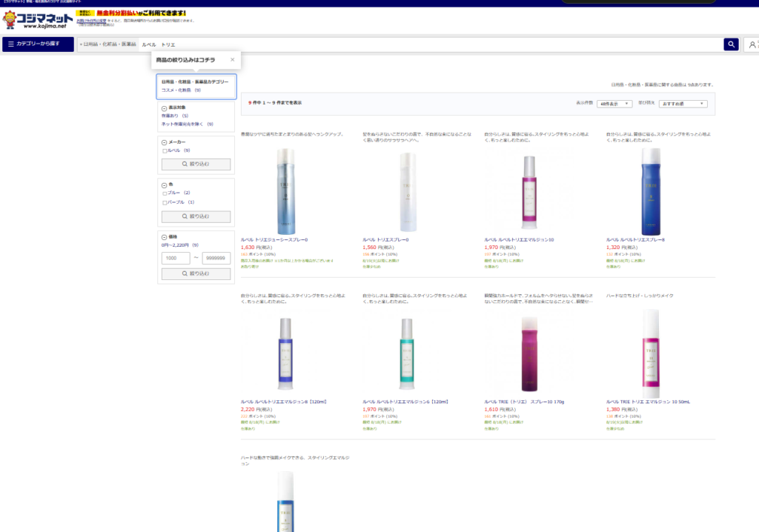Click the 1,320 円 price text

click(x=622, y=247)
